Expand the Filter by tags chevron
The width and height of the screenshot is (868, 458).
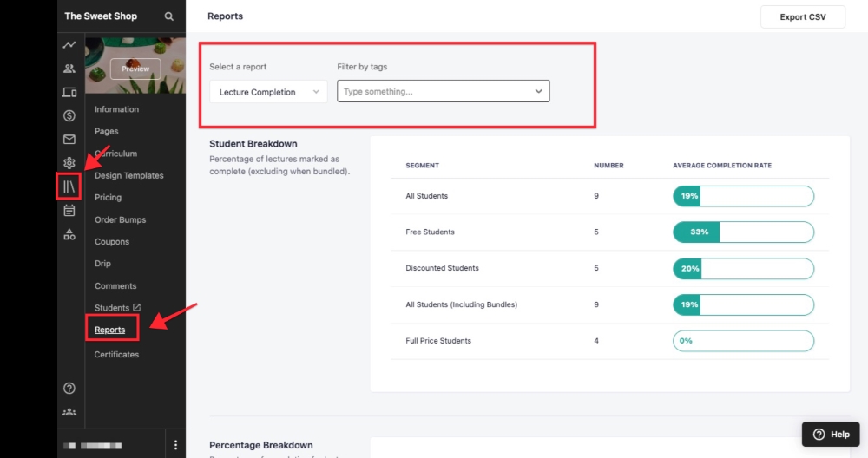tap(539, 91)
